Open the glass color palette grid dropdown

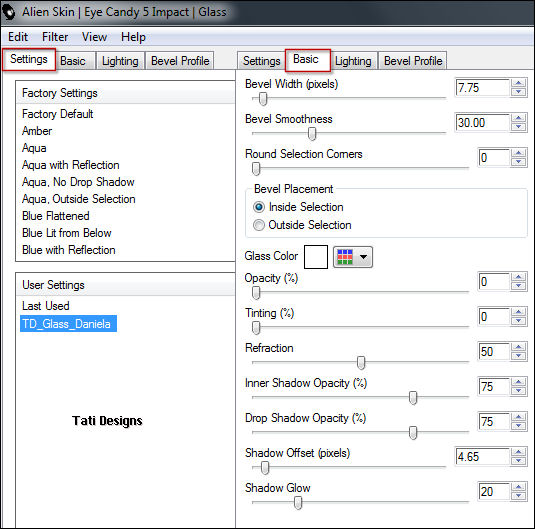tap(353, 257)
